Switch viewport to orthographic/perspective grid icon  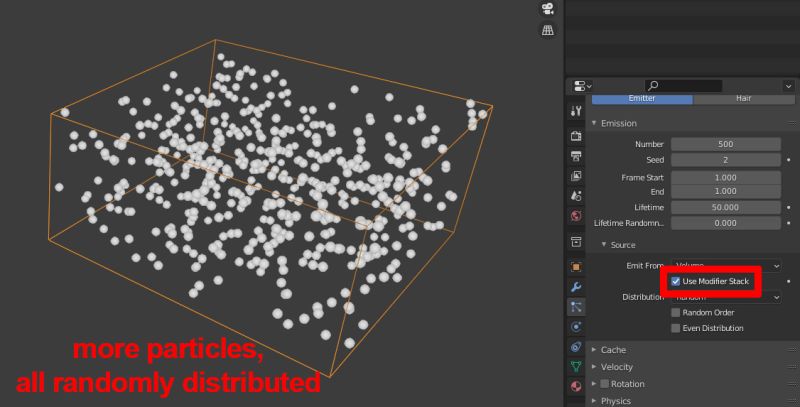[x=547, y=30]
